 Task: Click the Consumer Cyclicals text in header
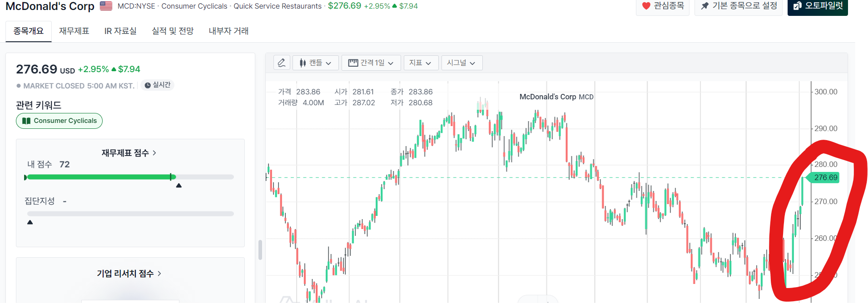click(x=194, y=6)
